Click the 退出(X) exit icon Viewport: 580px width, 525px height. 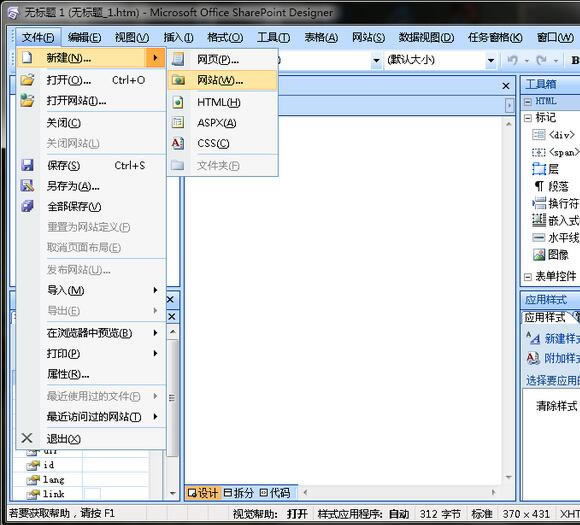pos(27,438)
